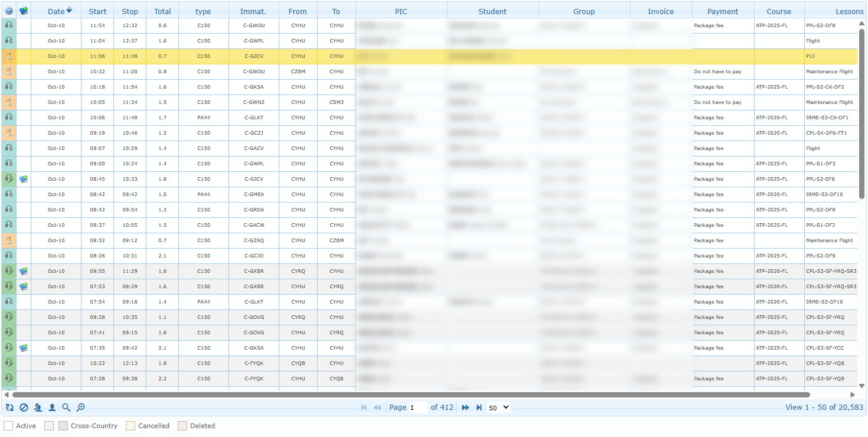Select the C-GWNZ registration cell
This screenshot has height=437, width=868.
(x=254, y=102)
